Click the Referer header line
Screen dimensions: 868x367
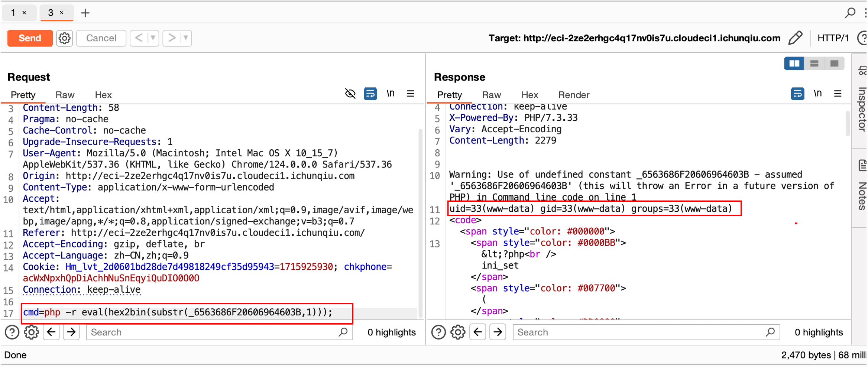point(194,233)
